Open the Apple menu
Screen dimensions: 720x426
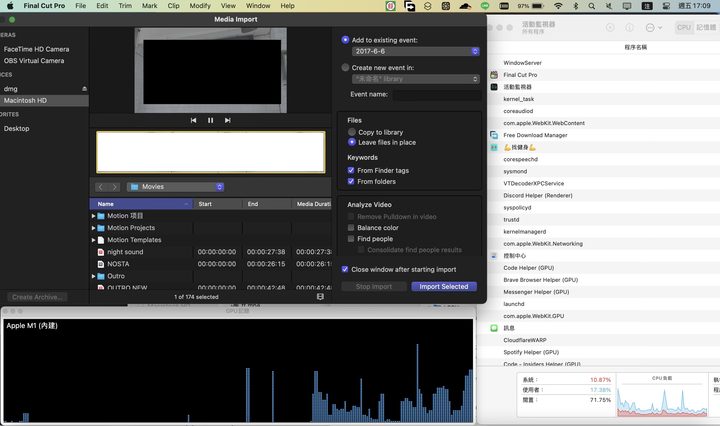click(10, 6)
